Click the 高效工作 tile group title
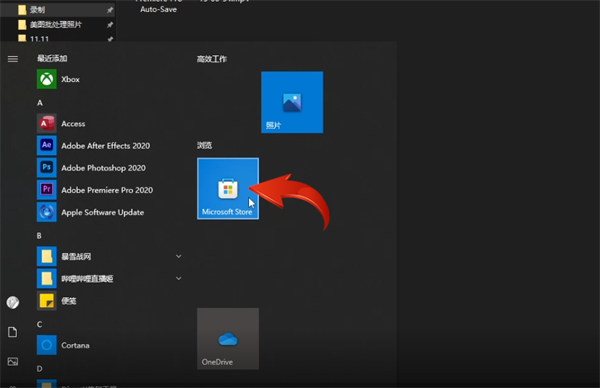The width and height of the screenshot is (600, 388). click(212, 59)
